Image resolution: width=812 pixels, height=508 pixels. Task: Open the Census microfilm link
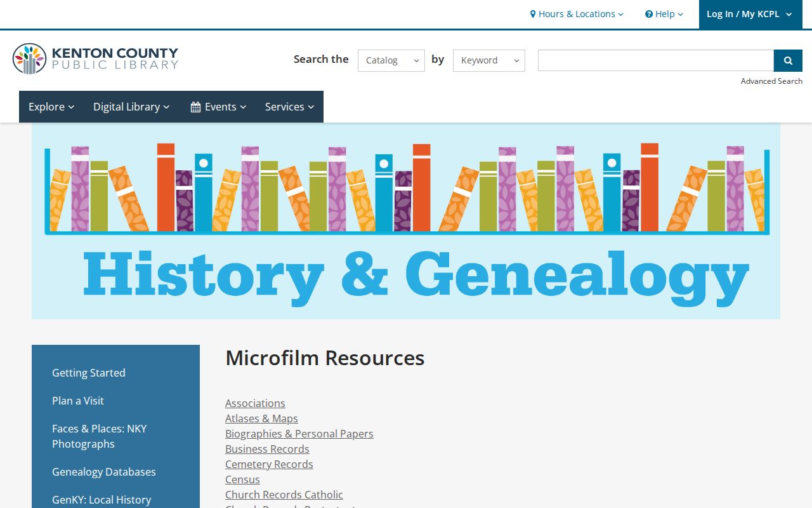[x=242, y=479]
